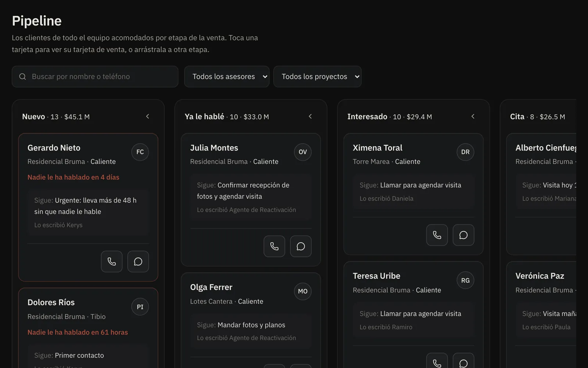Open Alberto Cienfuegos' sales card
The image size is (588, 368).
point(541,194)
